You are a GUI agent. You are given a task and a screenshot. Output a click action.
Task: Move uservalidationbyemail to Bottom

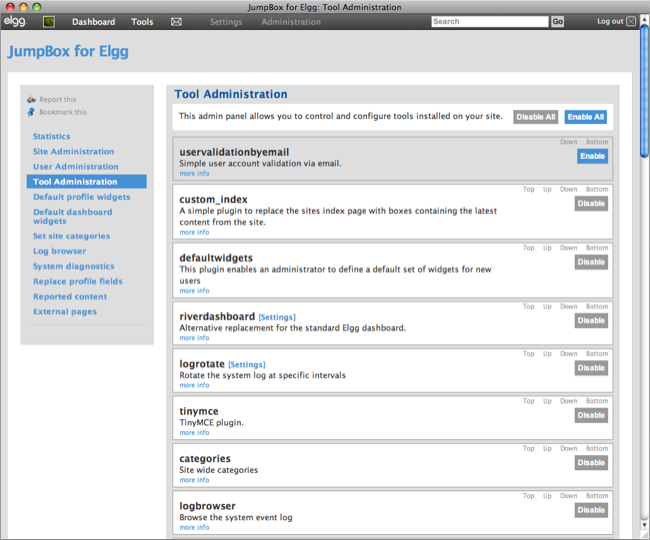597,142
